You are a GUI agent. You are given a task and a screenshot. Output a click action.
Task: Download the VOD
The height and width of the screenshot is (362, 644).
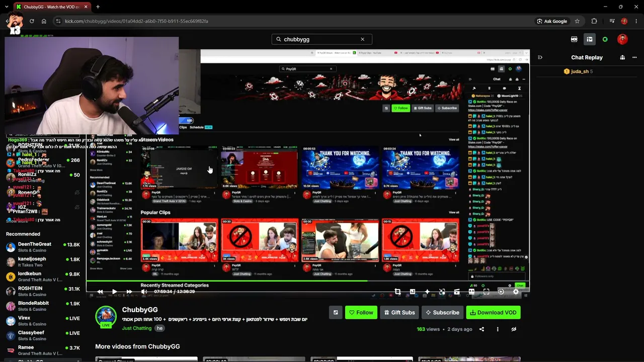[493, 312]
